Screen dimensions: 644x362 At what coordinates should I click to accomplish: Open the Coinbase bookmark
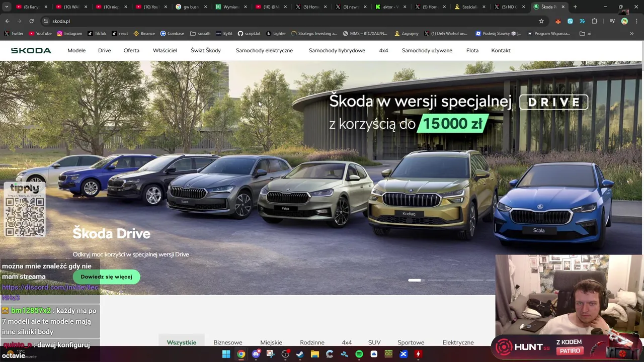click(x=172, y=33)
